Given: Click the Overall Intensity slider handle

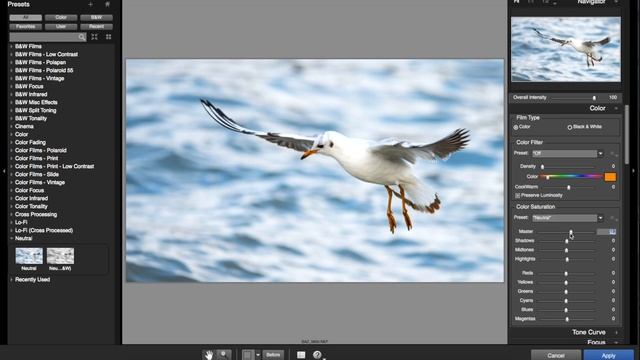Looking at the screenshot, I should (x=594, y=98).
